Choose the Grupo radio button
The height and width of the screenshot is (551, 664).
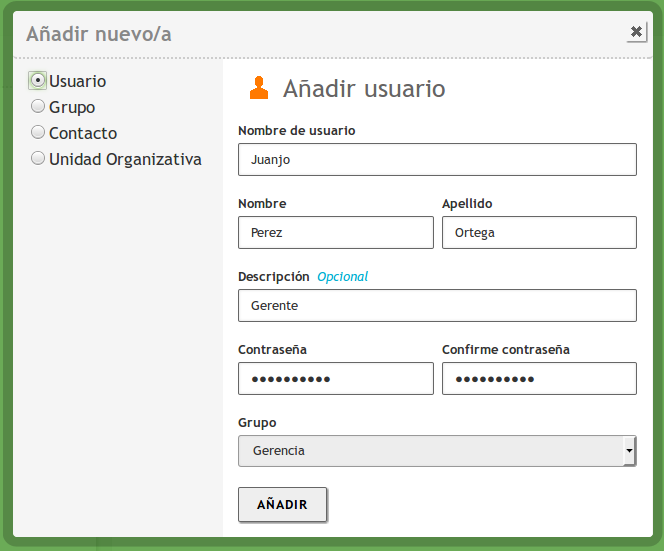point(38,106)
